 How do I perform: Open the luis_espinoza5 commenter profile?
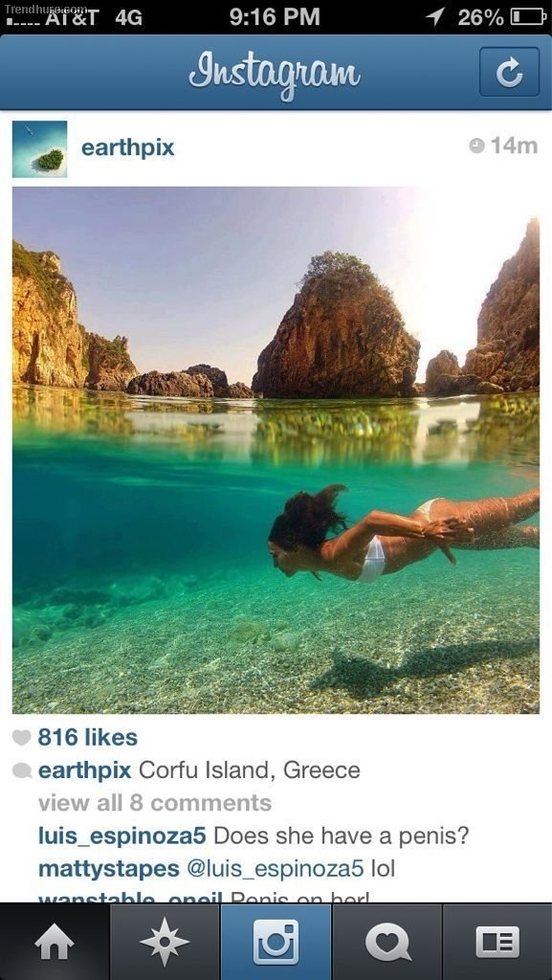coord(122,836)
